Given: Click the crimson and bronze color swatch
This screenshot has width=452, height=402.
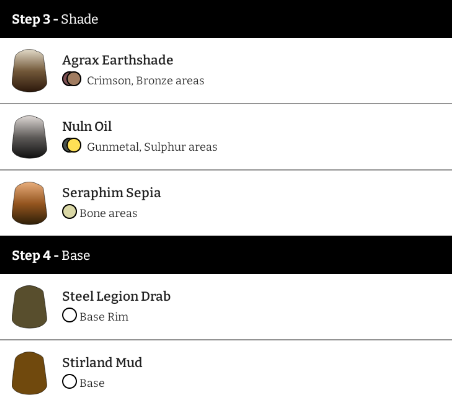Looking at the screenshot, I should tap(72, 79).
